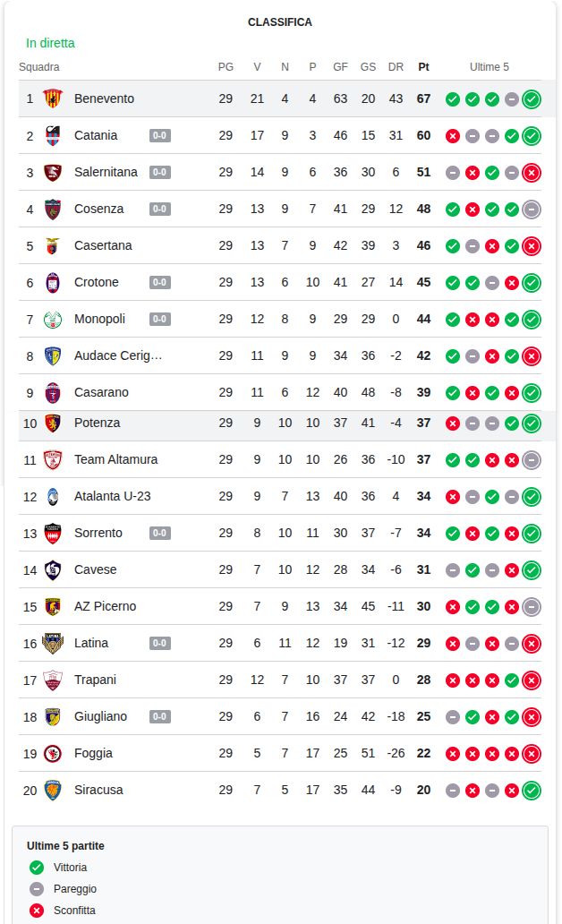
Task: Click the Crotone team badge
Action: click(x=53, y=282)
